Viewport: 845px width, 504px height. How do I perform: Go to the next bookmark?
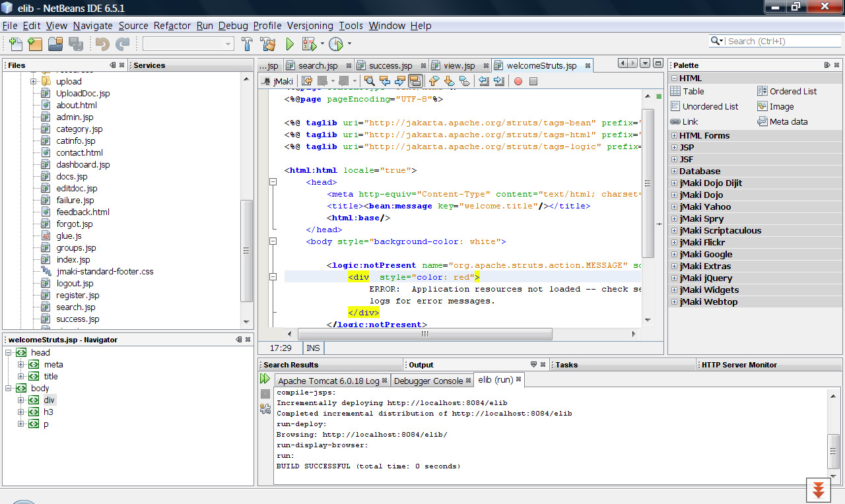(x=450, y=81)
